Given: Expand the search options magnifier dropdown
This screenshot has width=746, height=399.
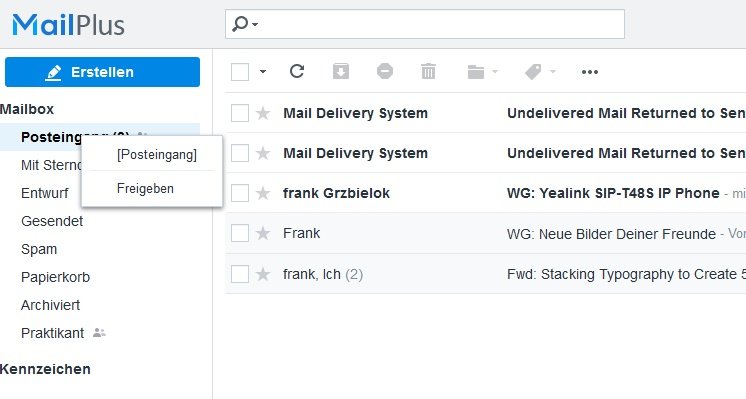Looking at the screenshot, I should 245,24.
